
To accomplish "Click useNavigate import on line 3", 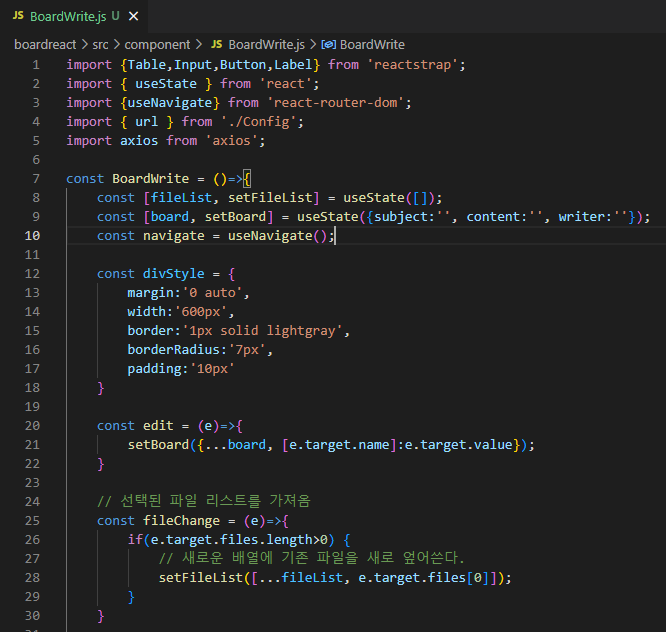I will (169, 103).
